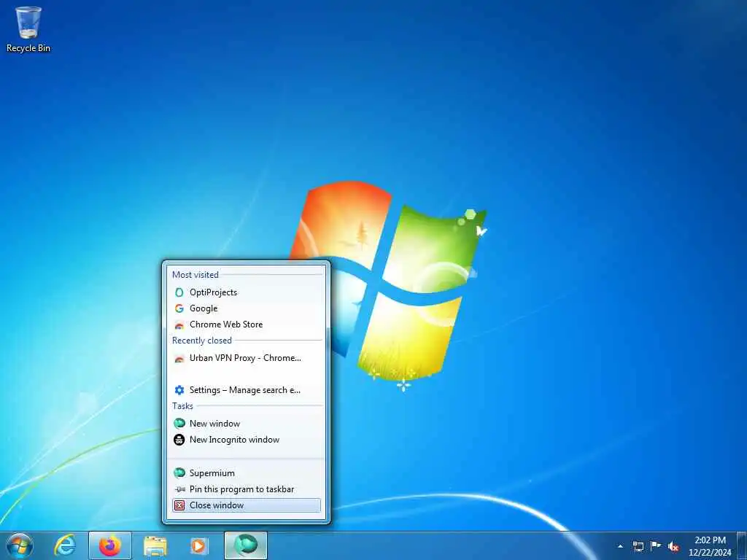Image resolution: width=747 pixels, height=560 pixels.
Task: Select Pin this program to taskbar
Action: 247,489
